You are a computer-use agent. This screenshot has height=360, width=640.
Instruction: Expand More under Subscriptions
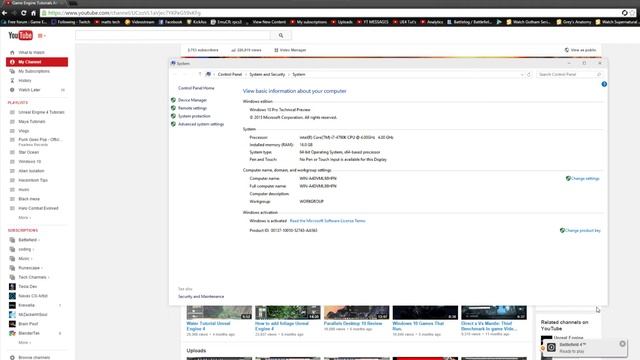click(24, 342)
